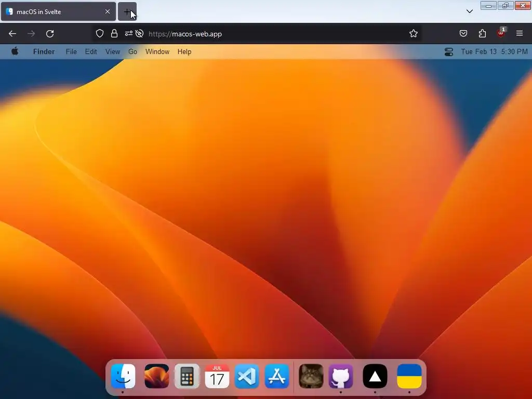This screenshot has height=399, width=532.
Task: Open the purple GitHub cat icon
Action: pyautogui.click(x=341, y=376)
